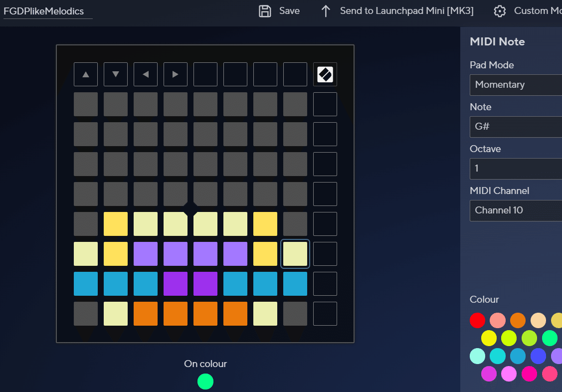
Task: Pick the lime green colour swatch
Action: click(530, 338)
